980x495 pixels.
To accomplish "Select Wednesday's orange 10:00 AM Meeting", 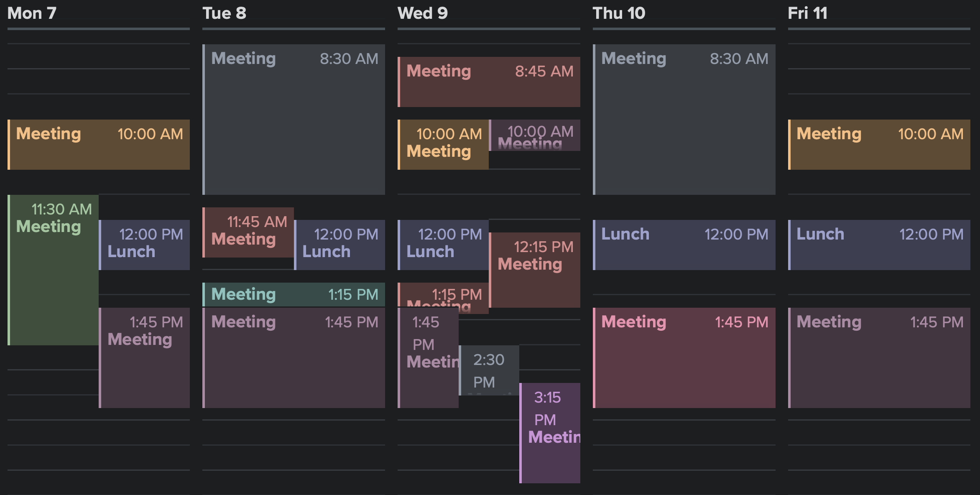I will tap(443, 145).
